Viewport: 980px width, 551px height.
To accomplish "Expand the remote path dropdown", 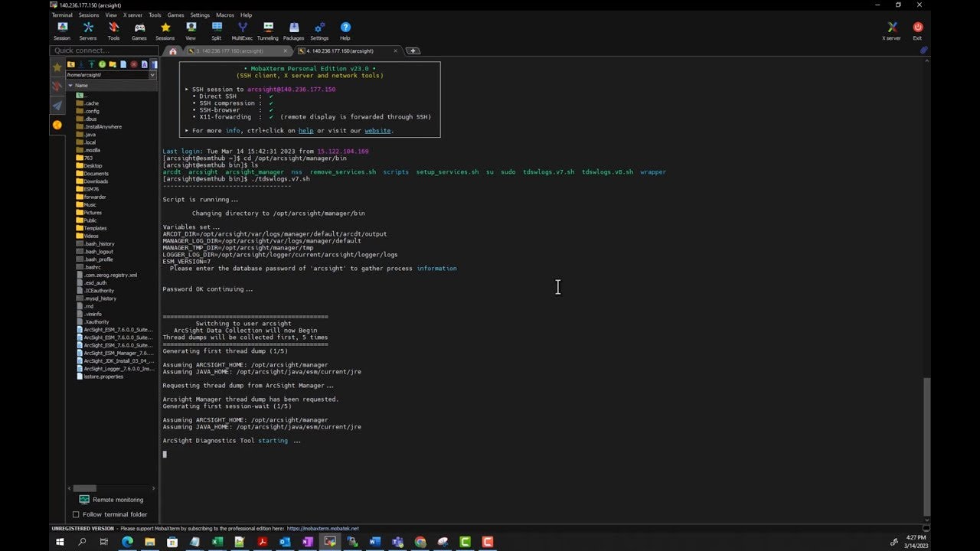I will pos(152,75).
